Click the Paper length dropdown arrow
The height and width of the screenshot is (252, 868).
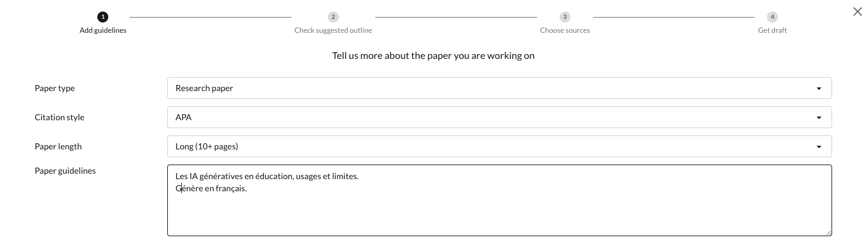click(x=819, y=147)
